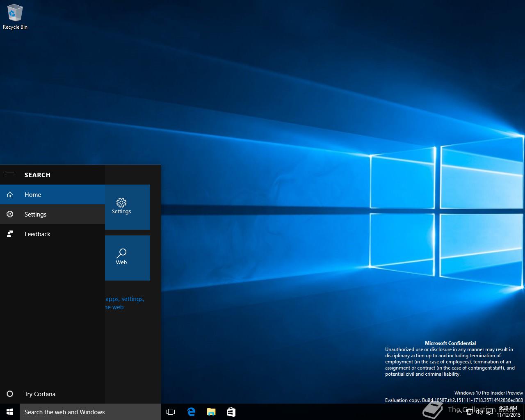
Task: Show hidden tray icons chevron
Action: click(x=459, y=412)
